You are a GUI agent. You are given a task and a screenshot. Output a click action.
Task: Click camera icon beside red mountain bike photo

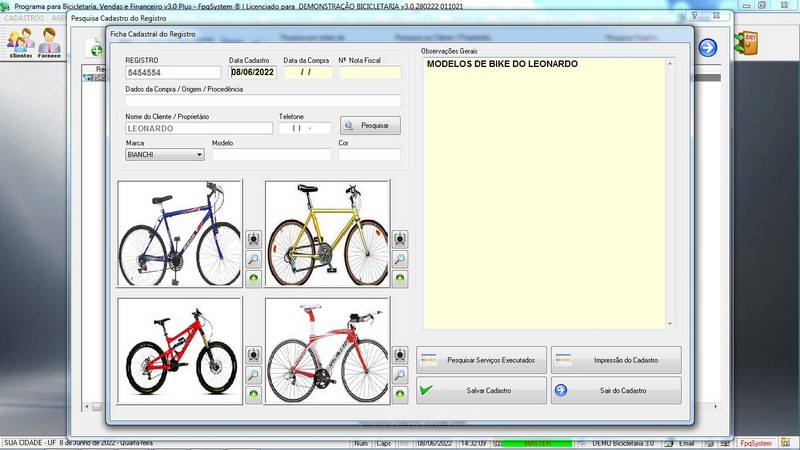coord(254,355)
